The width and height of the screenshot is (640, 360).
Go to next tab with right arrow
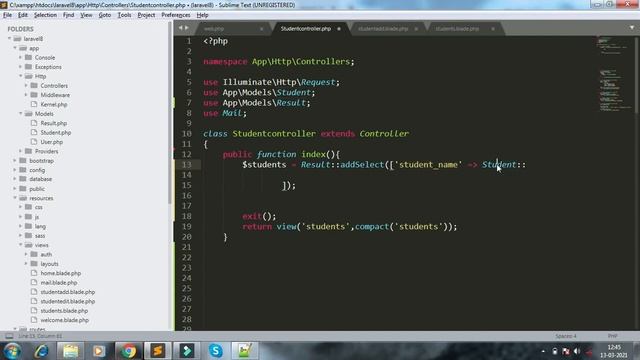[x=187, y=28]
